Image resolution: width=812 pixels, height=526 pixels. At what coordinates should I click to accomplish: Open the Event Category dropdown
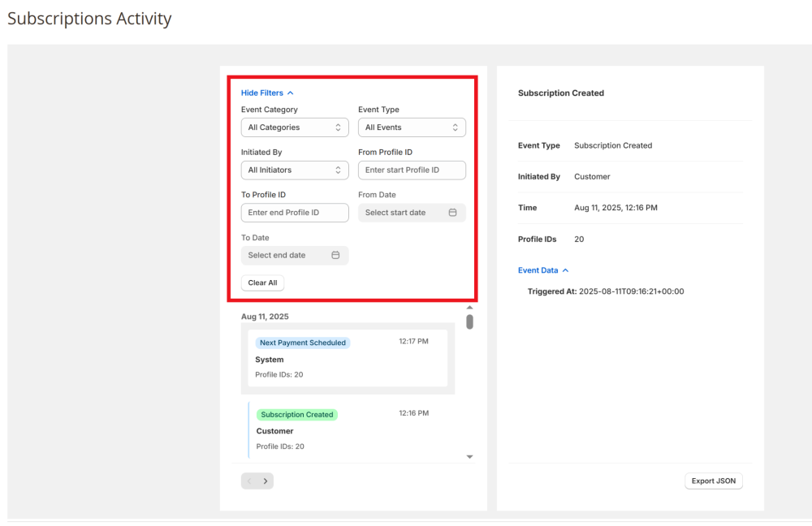coord(295,127)
